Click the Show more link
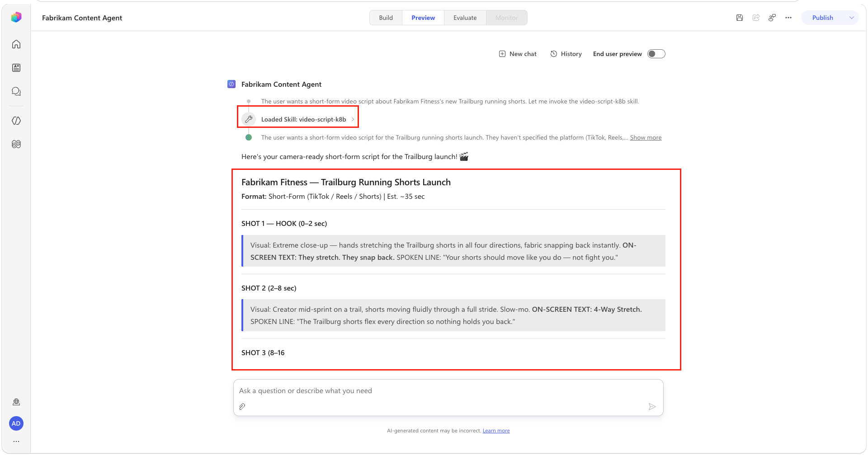This screenshot has width=868, height=455. 646,137
